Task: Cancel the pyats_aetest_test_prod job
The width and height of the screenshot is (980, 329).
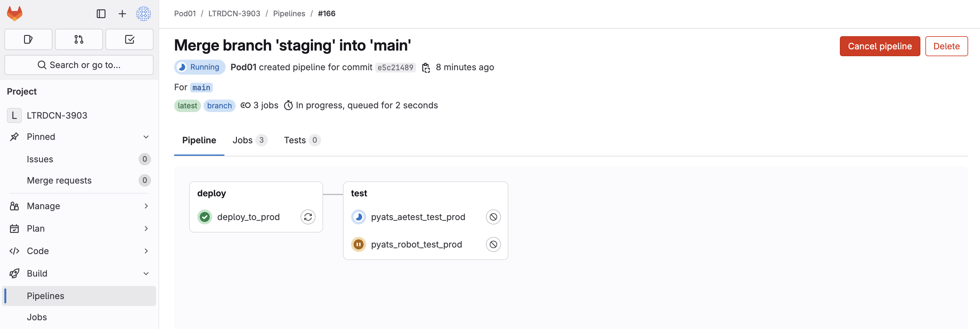Action: coord(493,217)
